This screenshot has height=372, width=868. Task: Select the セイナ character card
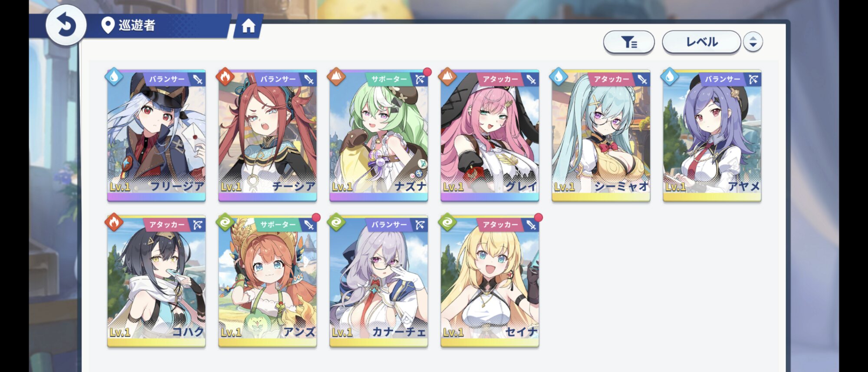click(490, 281)
